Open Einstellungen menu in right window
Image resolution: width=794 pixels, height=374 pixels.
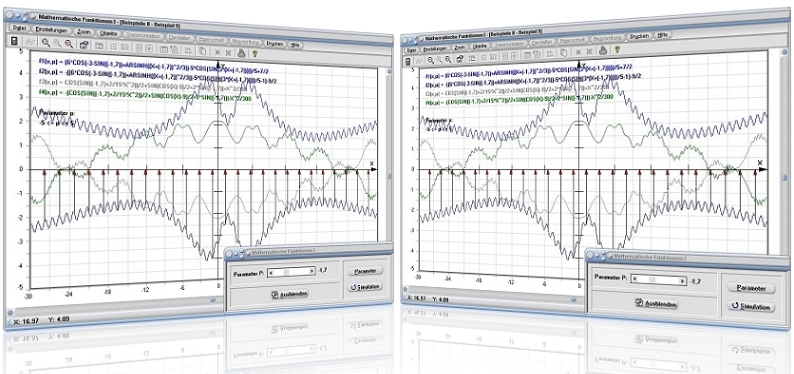(x=434, y=49)
